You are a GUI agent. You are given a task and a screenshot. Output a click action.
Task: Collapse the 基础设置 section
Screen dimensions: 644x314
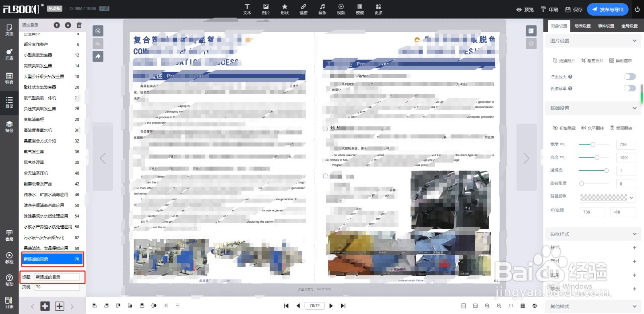(634, 108)
